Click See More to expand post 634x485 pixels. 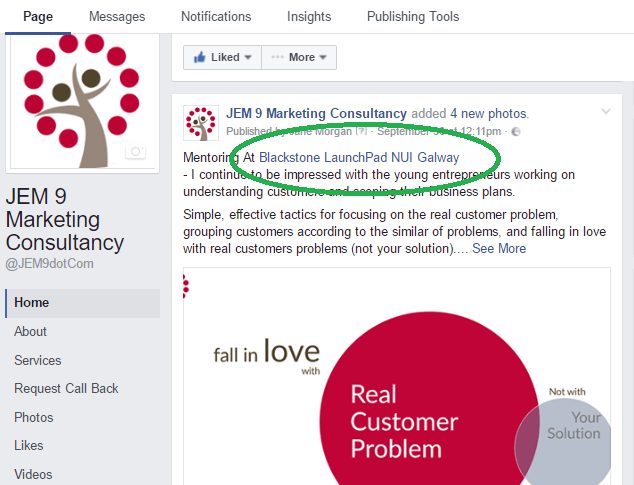(499, 248)
